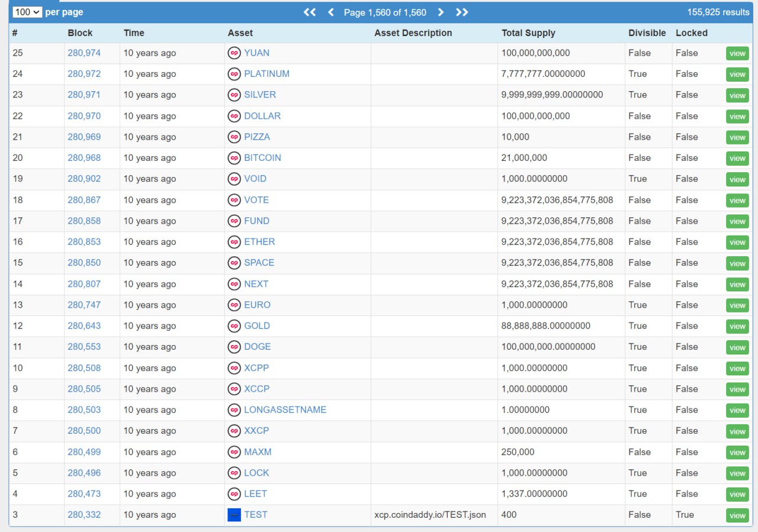
Task: Click view button for XXCP row
Action: coord(737,431)
